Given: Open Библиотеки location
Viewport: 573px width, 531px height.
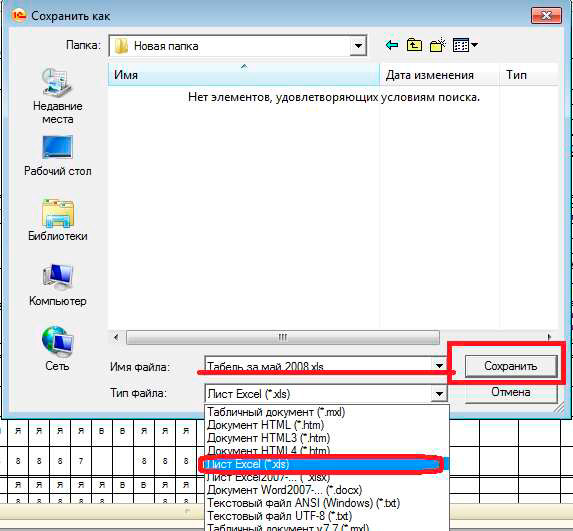Looking at the screenshot, I should tap(58, 220).
